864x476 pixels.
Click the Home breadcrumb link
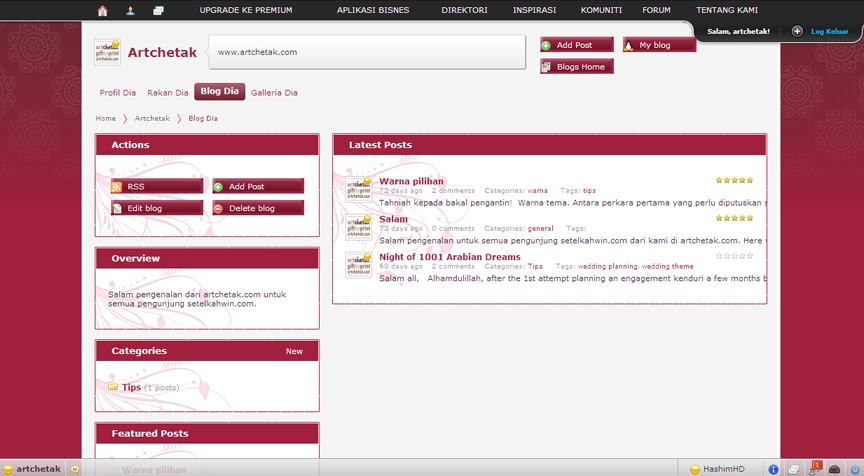click(105, 118)
